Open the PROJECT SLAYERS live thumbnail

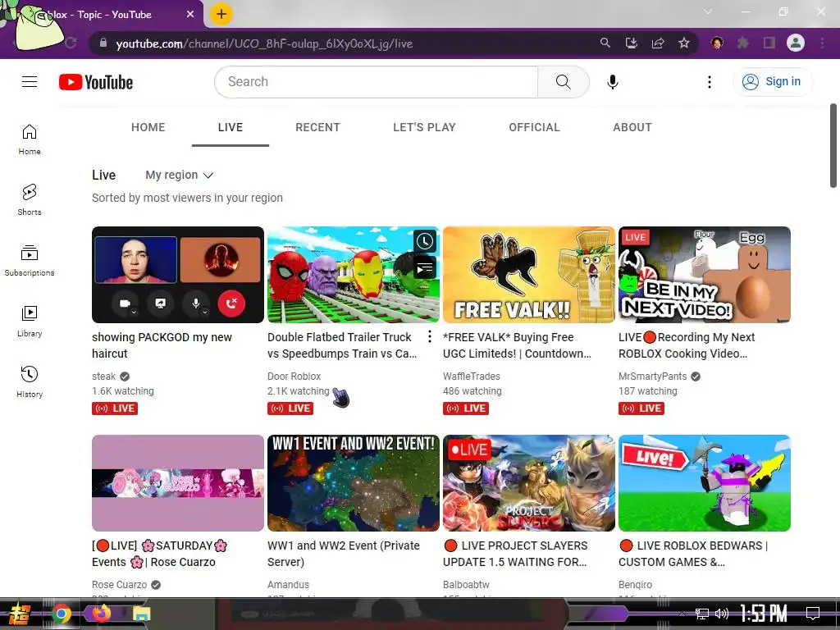click(x=529, y=483)
